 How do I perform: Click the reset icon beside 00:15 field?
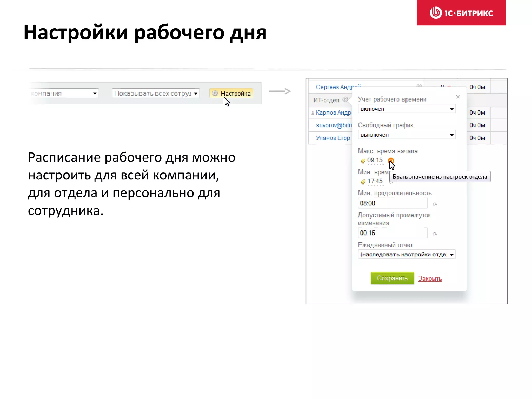coord(435,234)
